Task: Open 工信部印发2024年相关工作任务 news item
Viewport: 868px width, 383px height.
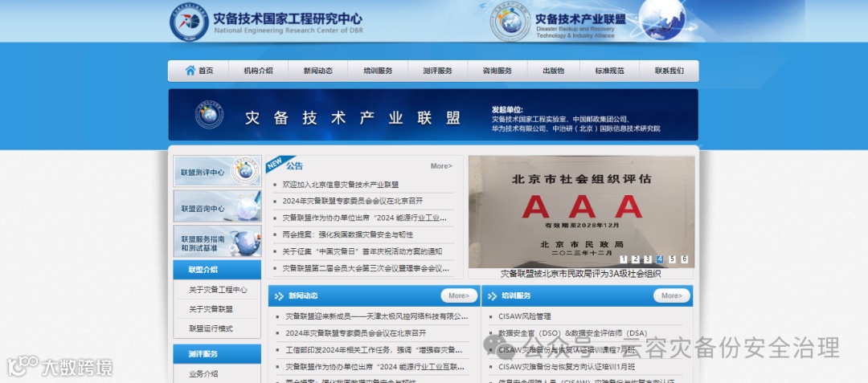Action: click(374, 350)
